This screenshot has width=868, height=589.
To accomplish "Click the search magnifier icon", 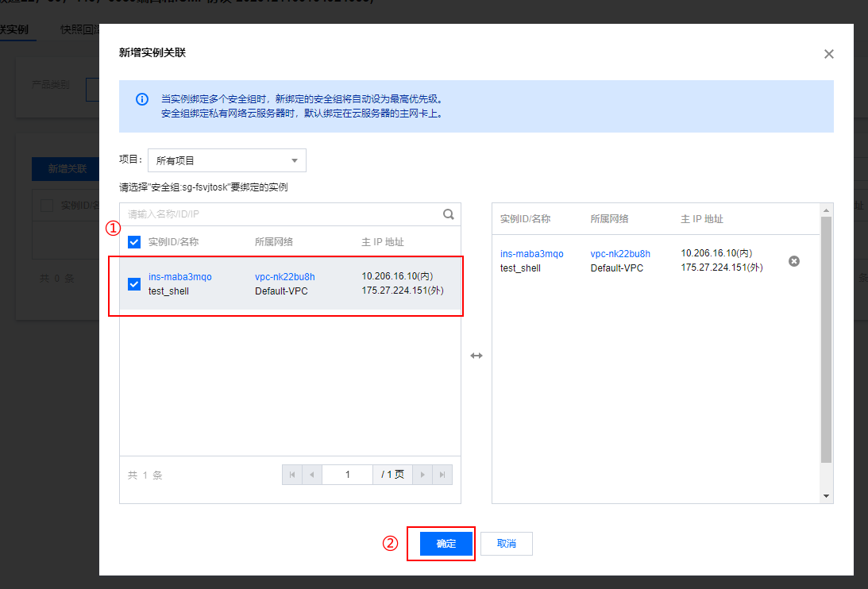I will pyautogui.click(x=449, y=214).
